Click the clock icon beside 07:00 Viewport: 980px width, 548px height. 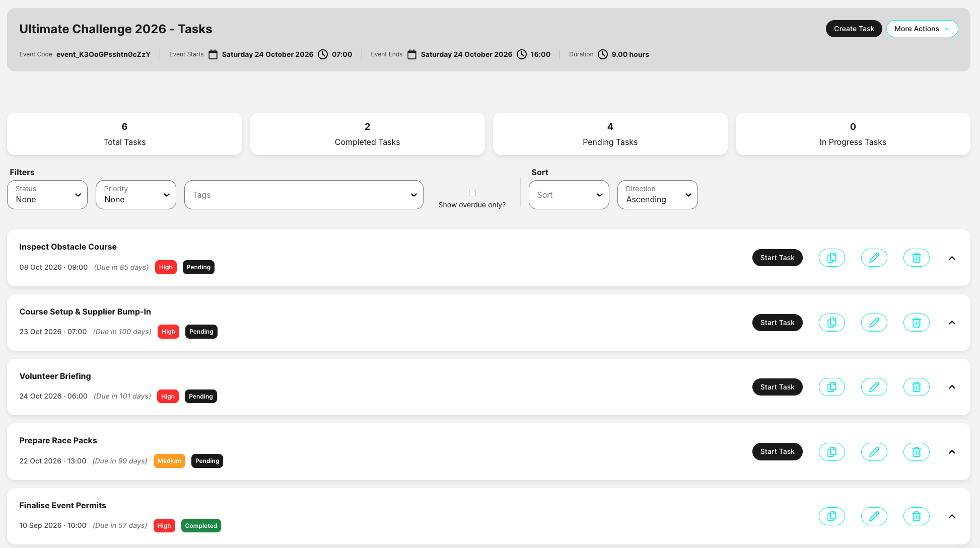(323, 54)
